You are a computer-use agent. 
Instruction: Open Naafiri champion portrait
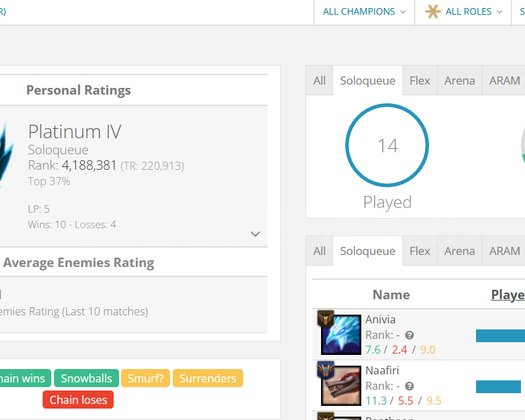(341, 386)
